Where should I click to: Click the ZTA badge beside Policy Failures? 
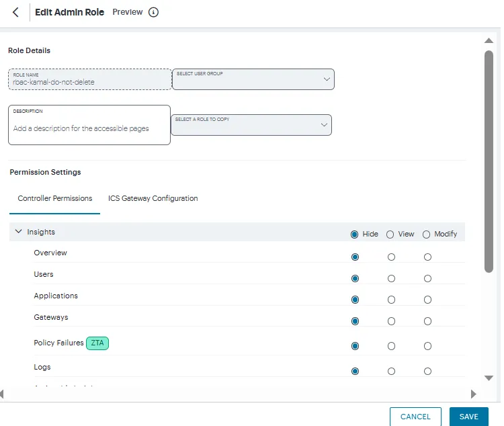(x=97, y=343)
